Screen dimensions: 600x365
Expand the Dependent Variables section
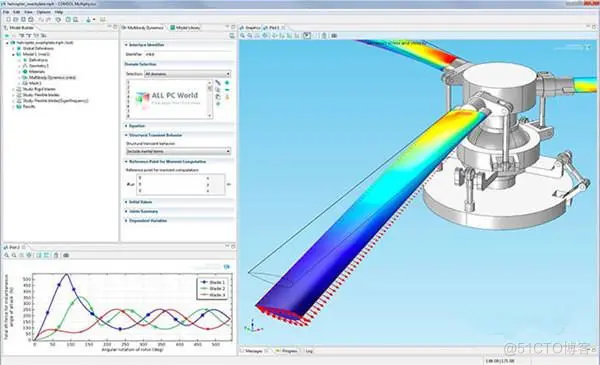[x=126, y=221]
